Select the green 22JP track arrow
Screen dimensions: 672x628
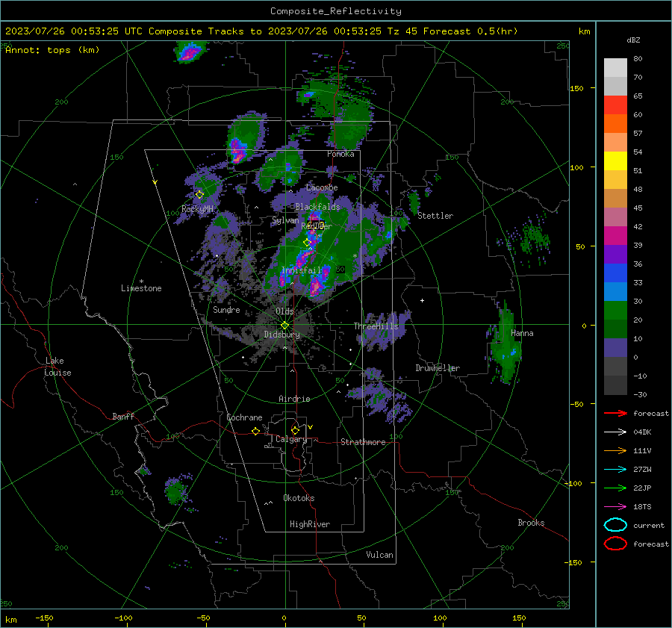tap(615, 488)
